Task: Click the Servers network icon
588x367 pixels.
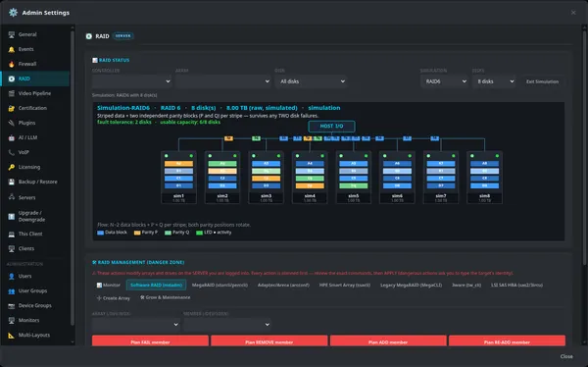Action: [x=12, y=197]
